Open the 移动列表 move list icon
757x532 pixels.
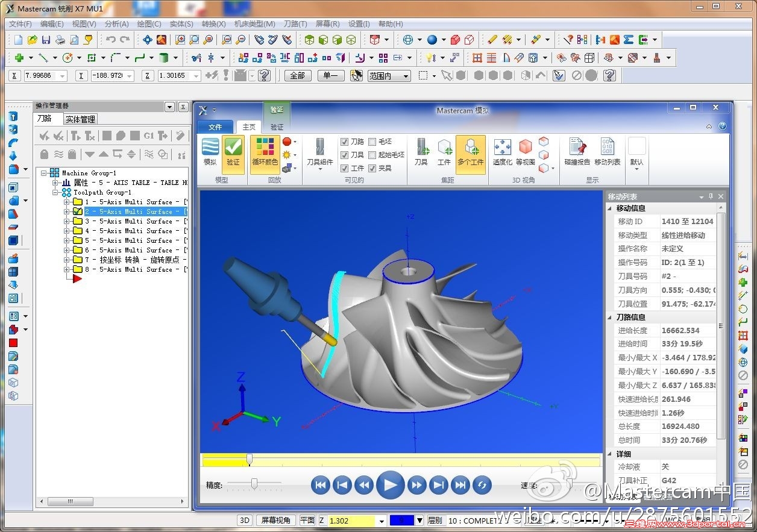coord(608,152)
